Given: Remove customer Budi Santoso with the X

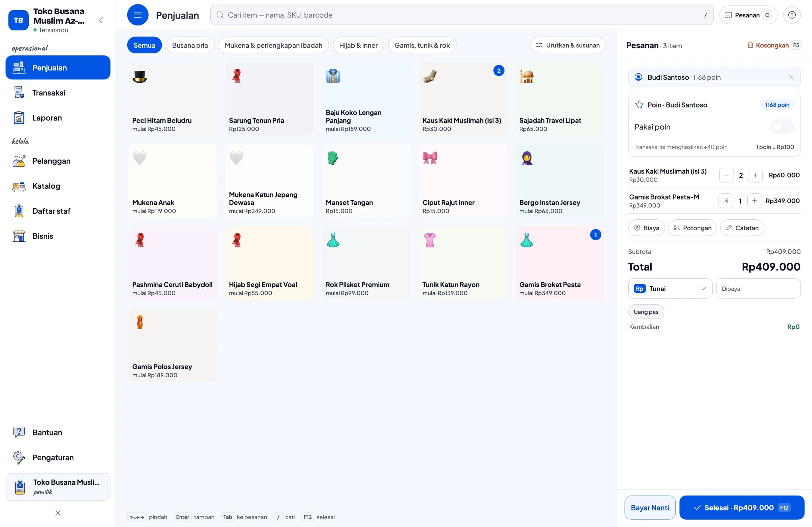Looking at the screenshot, I should (790, 77).
